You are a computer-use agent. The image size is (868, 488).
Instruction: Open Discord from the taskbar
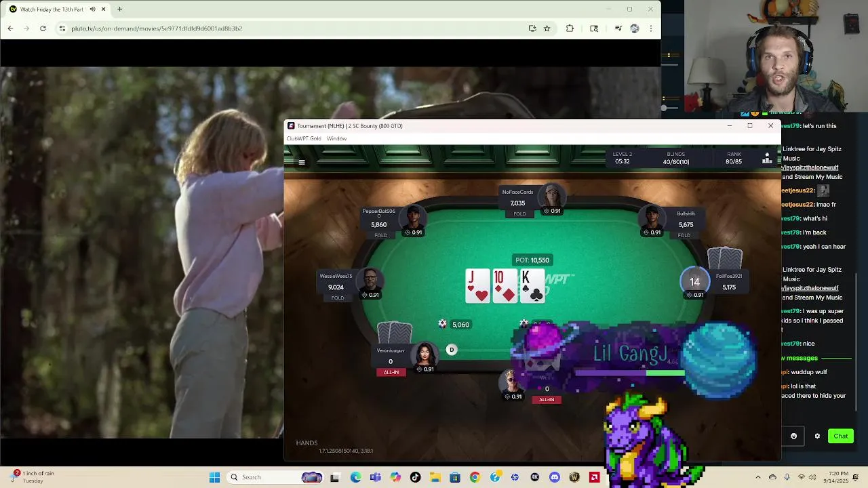(555, 478)
